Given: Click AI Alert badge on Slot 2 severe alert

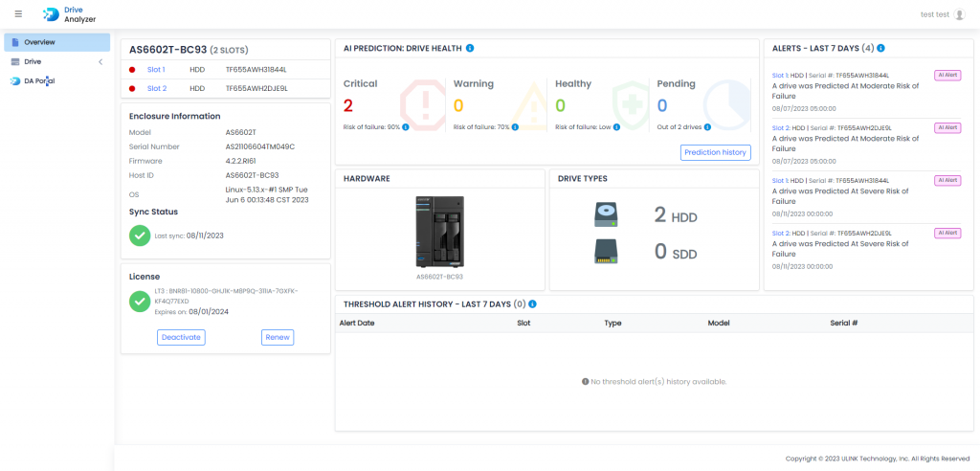Looking at the screenshot, I should (x=947, y=233).
